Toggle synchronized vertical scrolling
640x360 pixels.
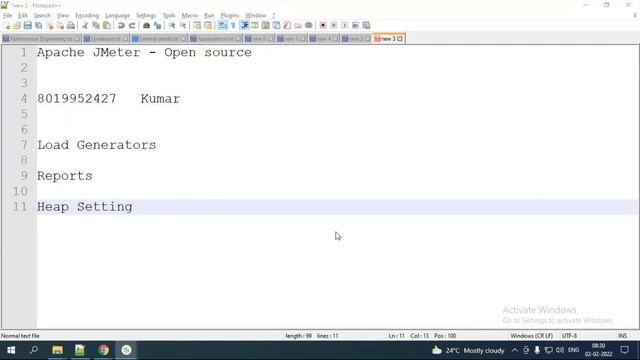(x=197, y=26)
